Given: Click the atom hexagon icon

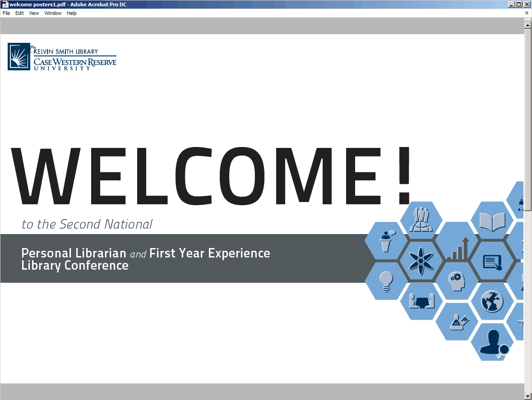Looking at the screenshot, I should 421,261.
